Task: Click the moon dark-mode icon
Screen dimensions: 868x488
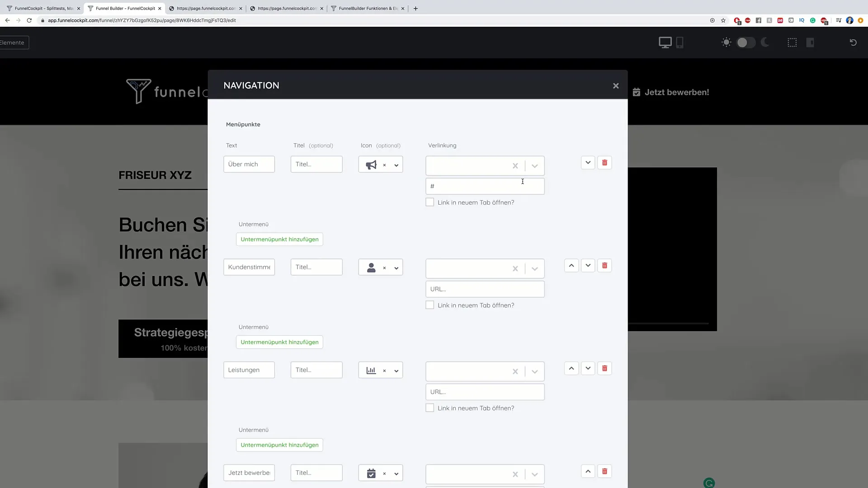Action: [x=765, y=42]
